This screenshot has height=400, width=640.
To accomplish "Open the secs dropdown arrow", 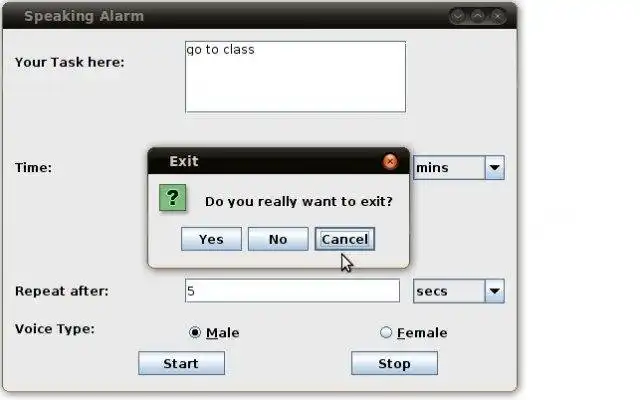I will tap(495, 291).
